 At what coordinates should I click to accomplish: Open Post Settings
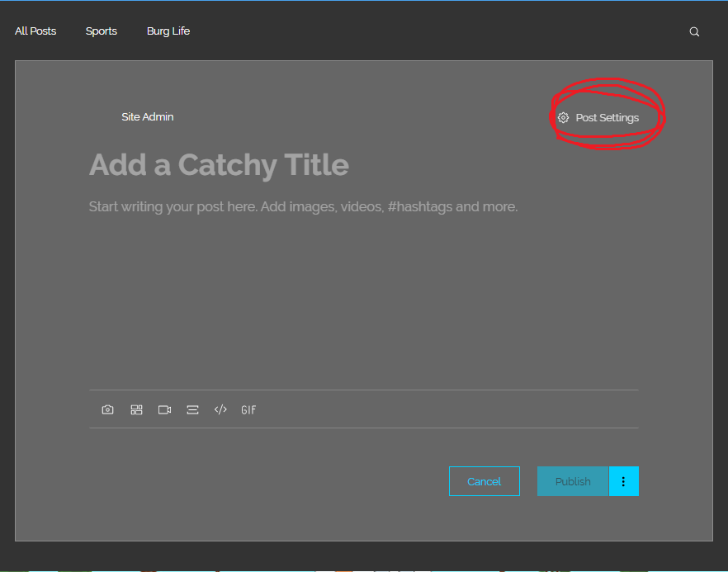606,117
